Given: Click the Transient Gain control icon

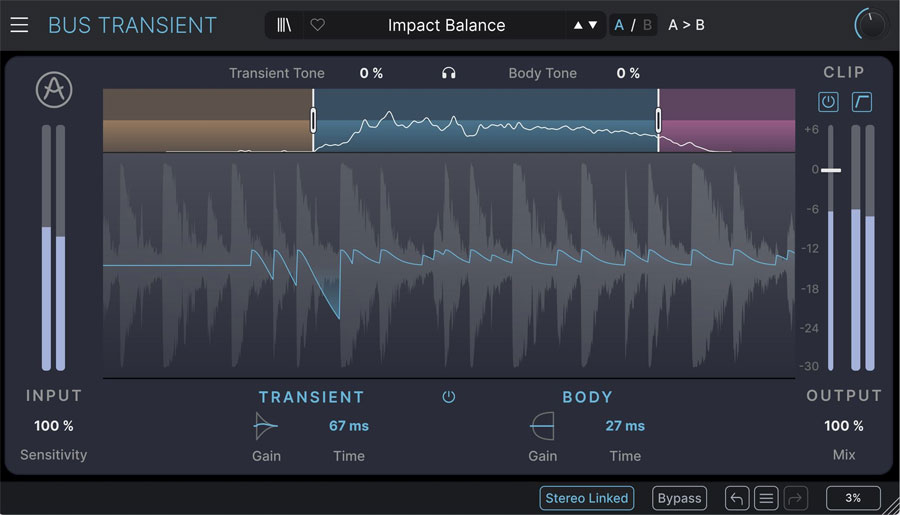Looking at the screenshot, I should (x=266, y=426).
